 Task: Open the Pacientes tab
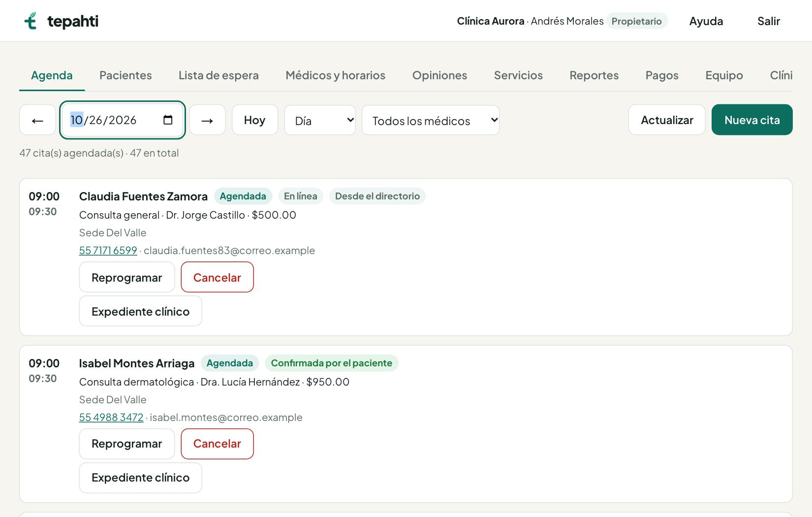click(125, 75)
